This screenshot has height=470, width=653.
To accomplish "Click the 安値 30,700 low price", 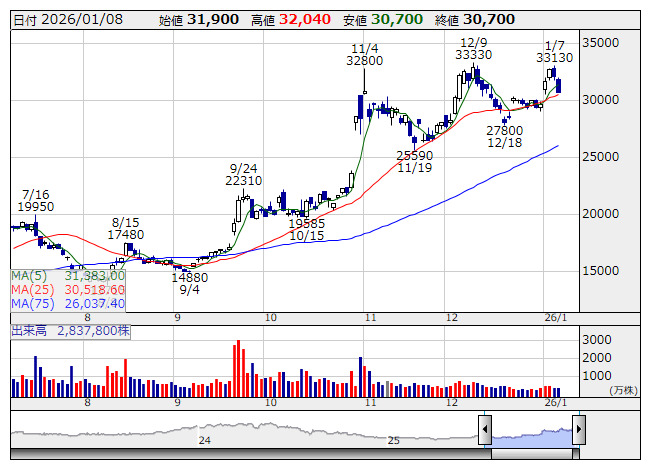I will point(383,20).
